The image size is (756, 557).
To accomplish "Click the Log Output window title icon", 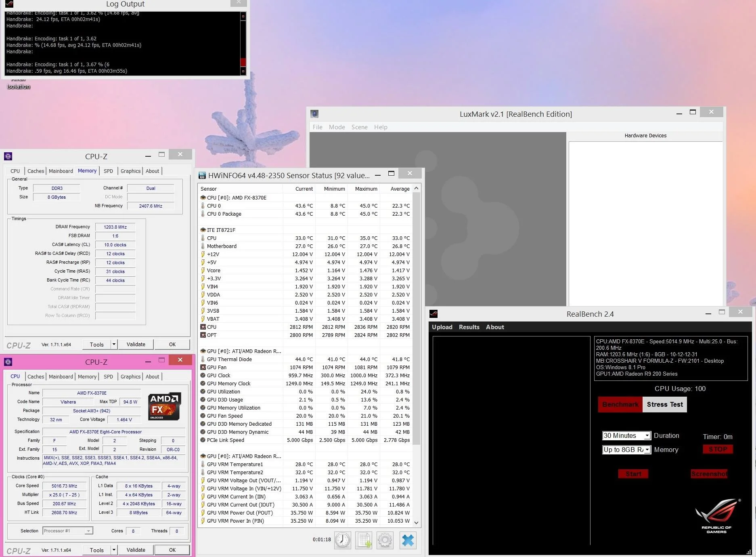I will pyautogui.click(x=9, y=4).
